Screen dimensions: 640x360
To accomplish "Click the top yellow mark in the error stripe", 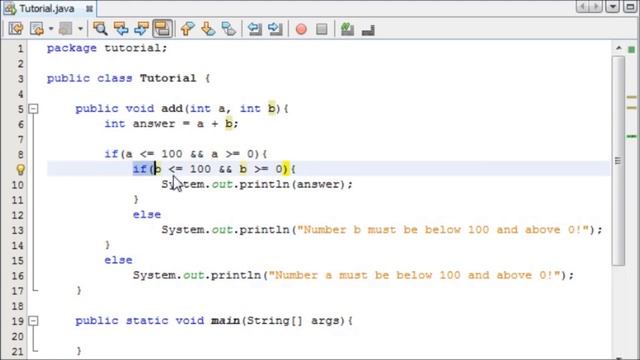I will 631,97.
